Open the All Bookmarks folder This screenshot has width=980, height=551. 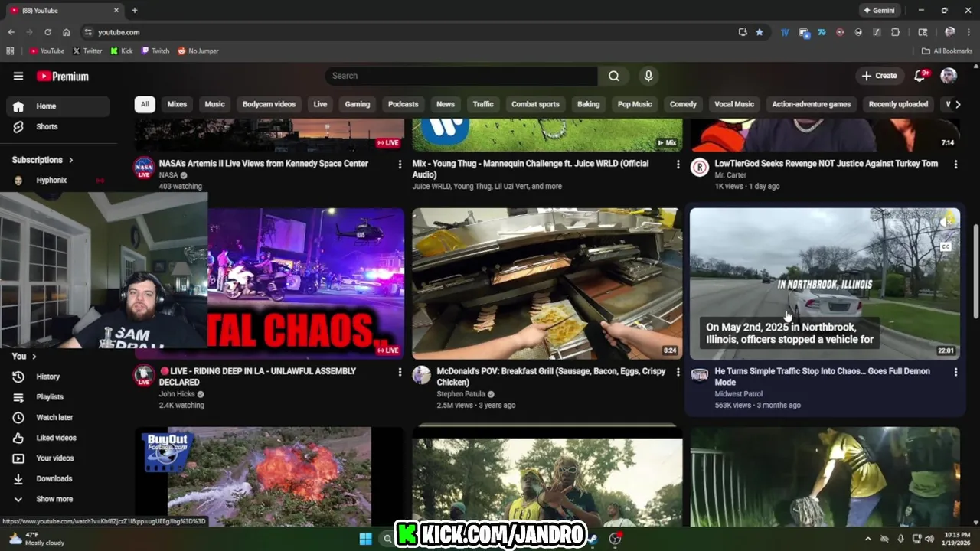click(947, 51)
